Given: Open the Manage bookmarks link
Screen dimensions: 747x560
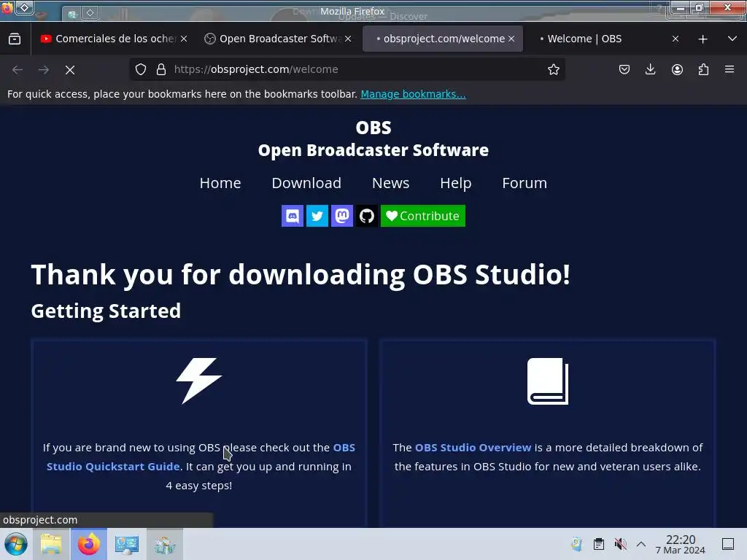Looking at the screenshot, I should point(413,94).
